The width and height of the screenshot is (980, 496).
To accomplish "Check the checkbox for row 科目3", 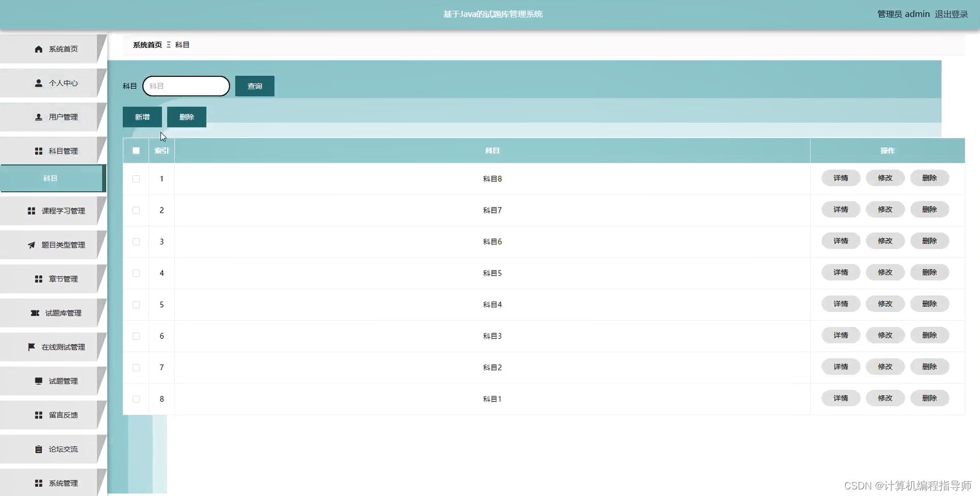I will [136, 336].
